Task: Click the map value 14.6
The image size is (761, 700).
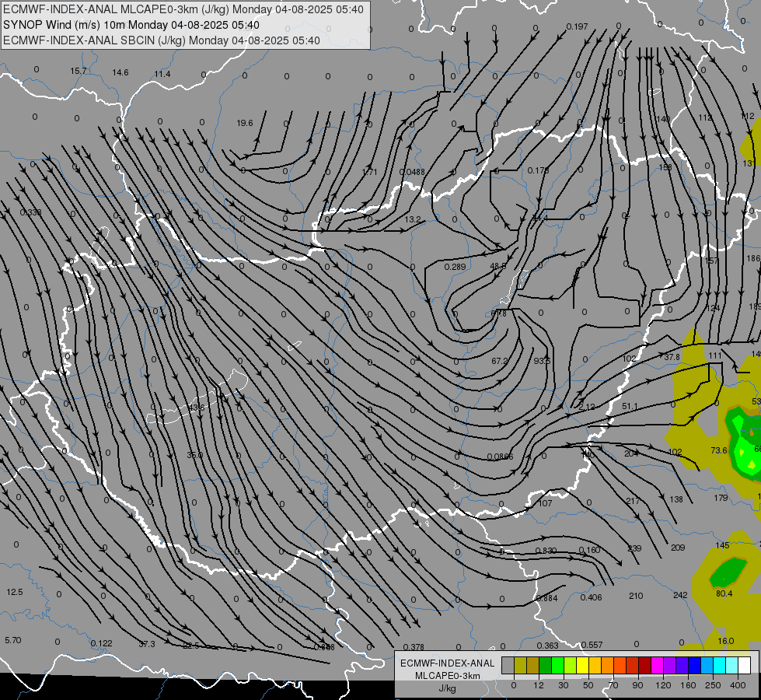Action: click(x=120, y=72)
